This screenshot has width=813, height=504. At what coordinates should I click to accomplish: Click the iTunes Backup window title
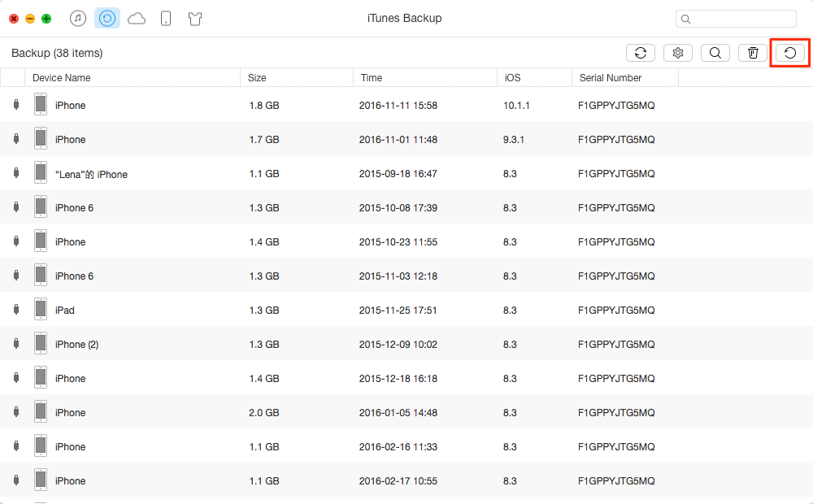coord(404,18)
